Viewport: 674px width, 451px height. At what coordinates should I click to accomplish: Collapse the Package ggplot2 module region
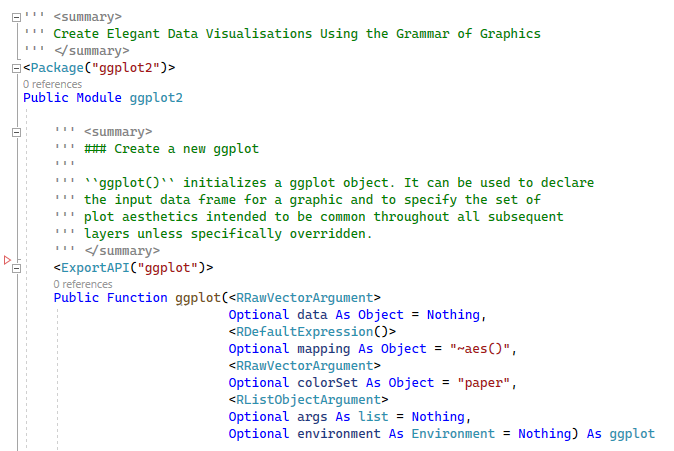click(15, 67)
